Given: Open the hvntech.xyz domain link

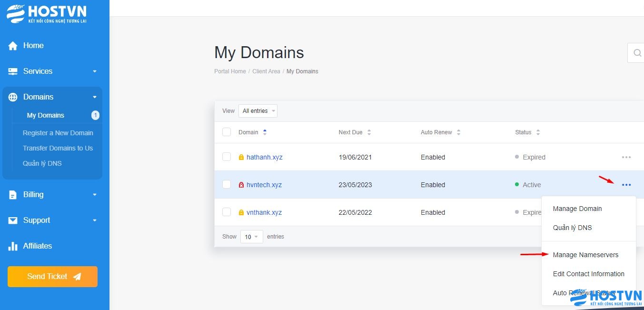Looking at the screenshot, I should 264,185.
